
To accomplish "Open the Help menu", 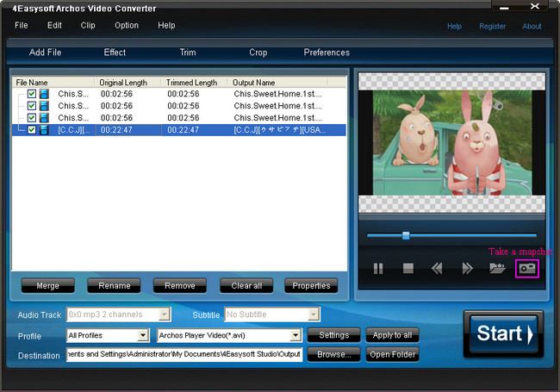I will pos(166,25).
